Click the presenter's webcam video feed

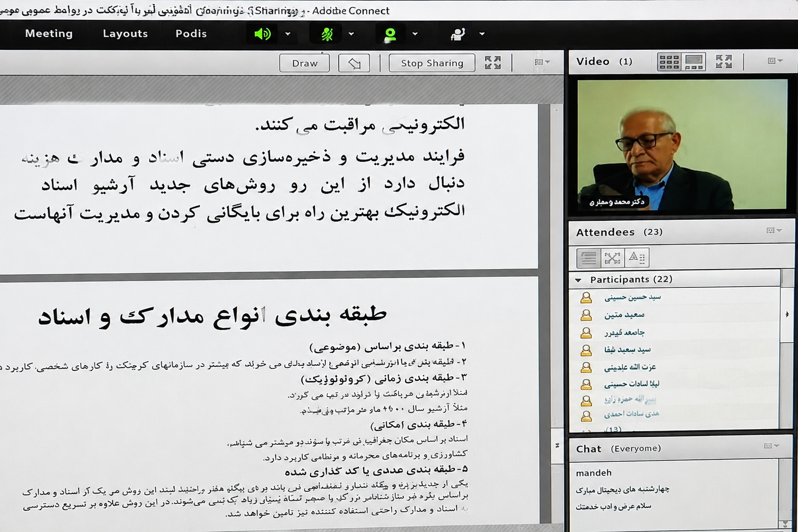pyautogui.click(x=682, y=144)
